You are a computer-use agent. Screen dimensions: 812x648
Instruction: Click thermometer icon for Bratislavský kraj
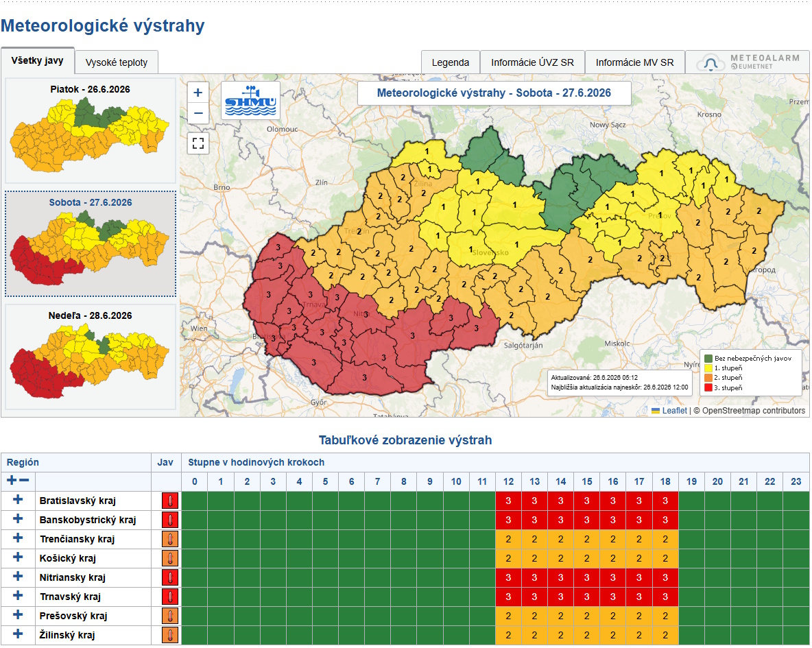170,501
